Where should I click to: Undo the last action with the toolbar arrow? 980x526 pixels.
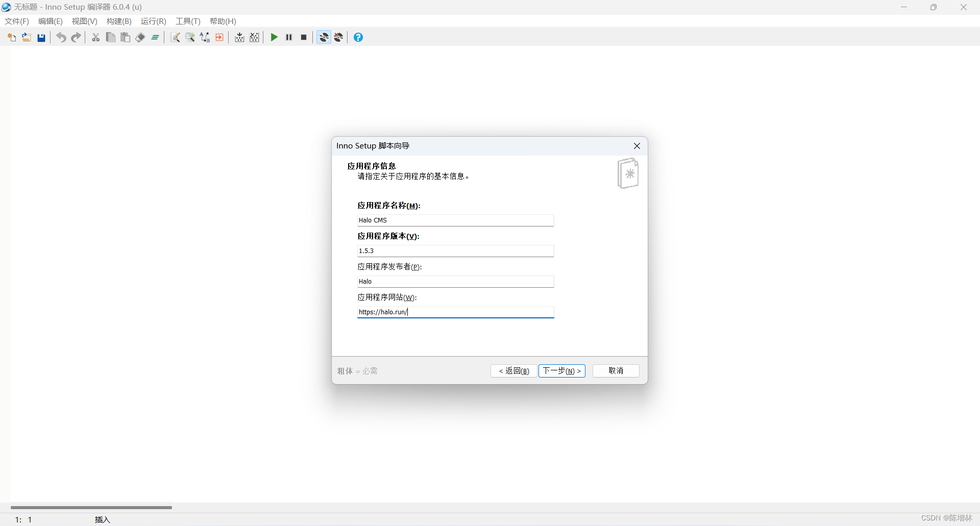tap(61, 37)
